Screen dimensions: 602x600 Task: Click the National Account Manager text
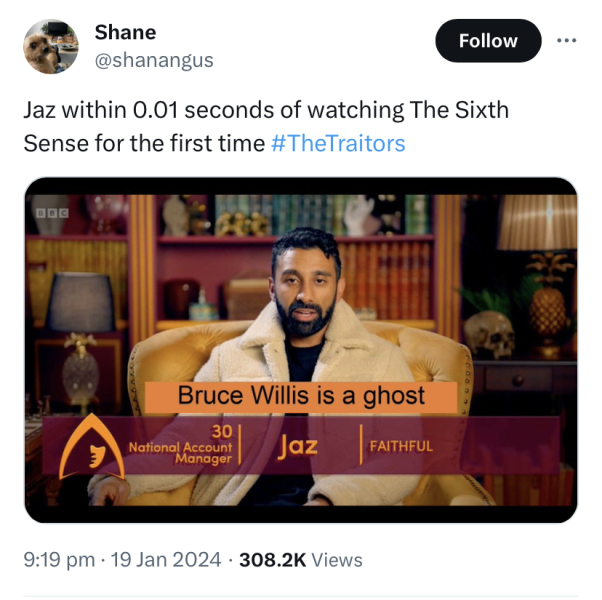click(x=180, y=453)
